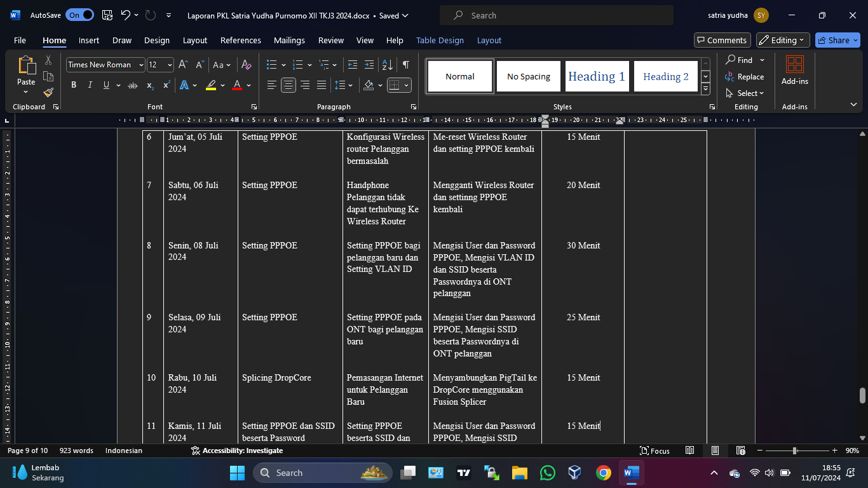Image resolution: width=868 pixels, height=488 pixels.
Task: Open the Editing mode dropdown
Action: pyautogui.click(x=783, y=40)
